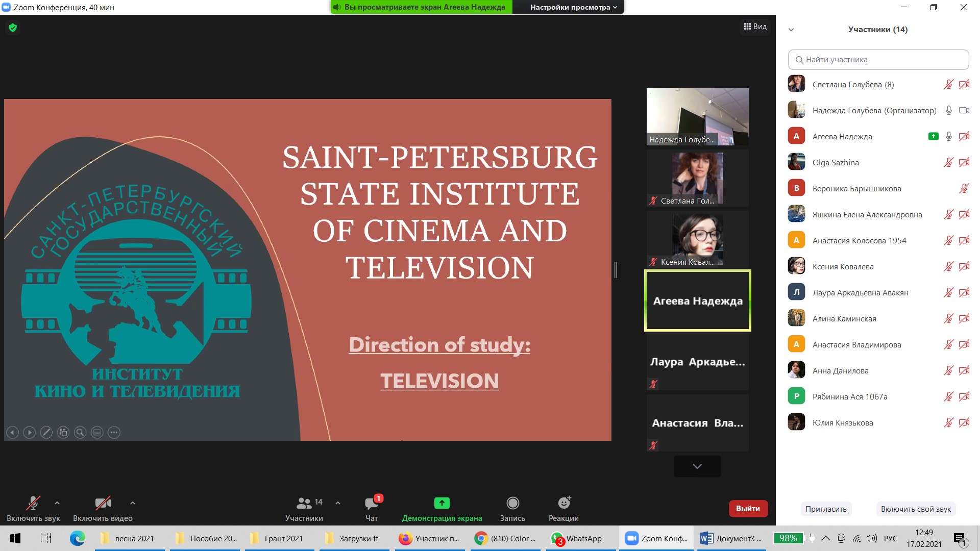
Task: Open view settings (Настройки просмотра) dropdown
Action: 573,7
